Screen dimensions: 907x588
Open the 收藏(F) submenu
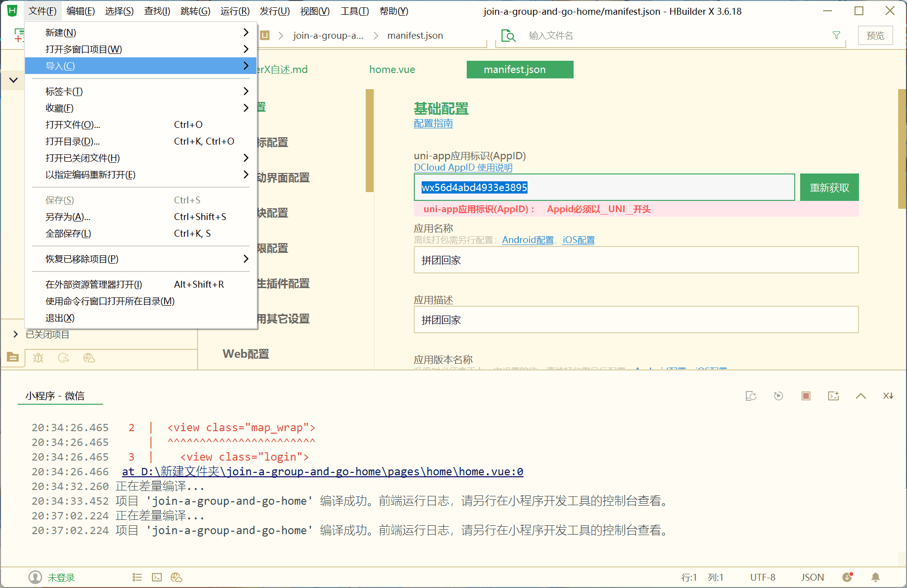pyautogui.click(x=141, y=108)
